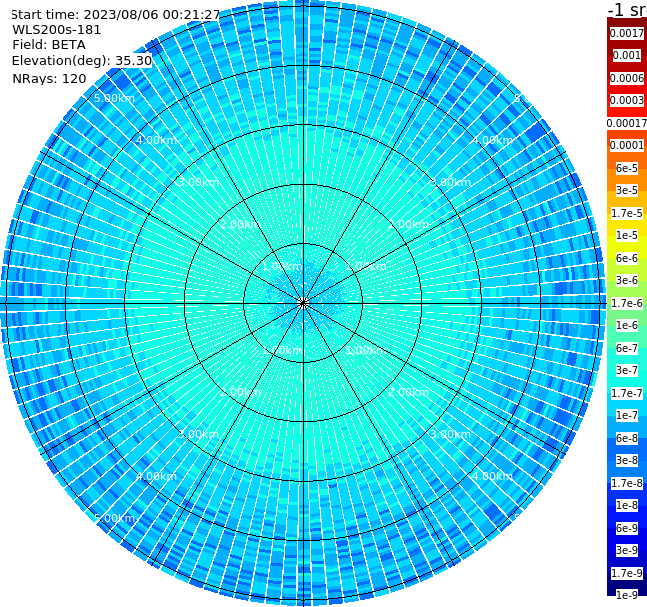Click the 3.00km label in lower-right quadrant

pyautogui.click(x=450, y=434)
